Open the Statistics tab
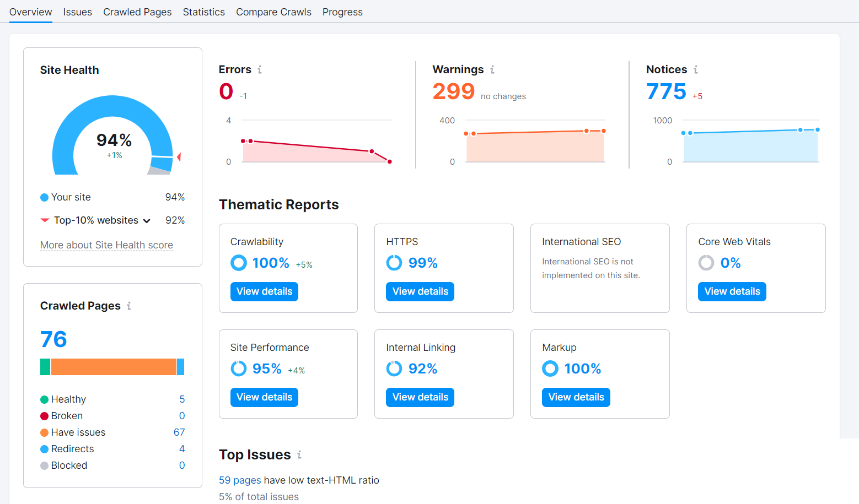Viewport: 859px width, 504px height. 203,12
